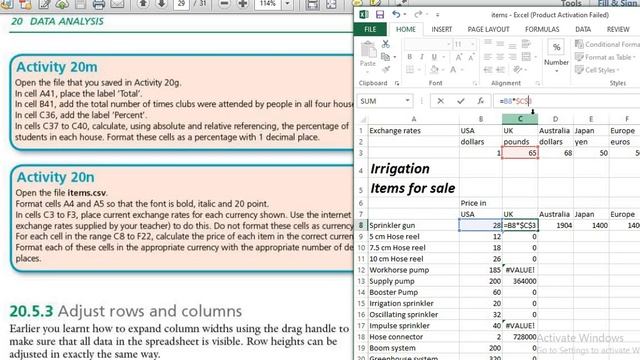Click the Increase Indent icon
Screen dimensions: 640x360
pos(500,70)
